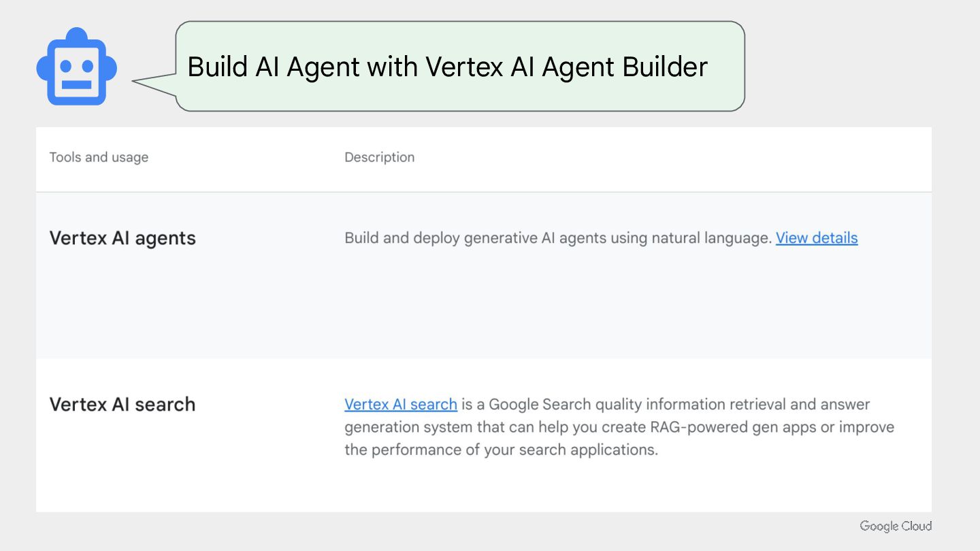Click the Description column header
This screenshot has height=551, width=980.
379,157
